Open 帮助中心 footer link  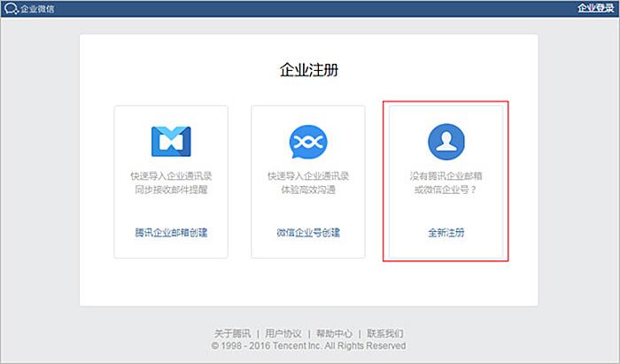point(335,333)
